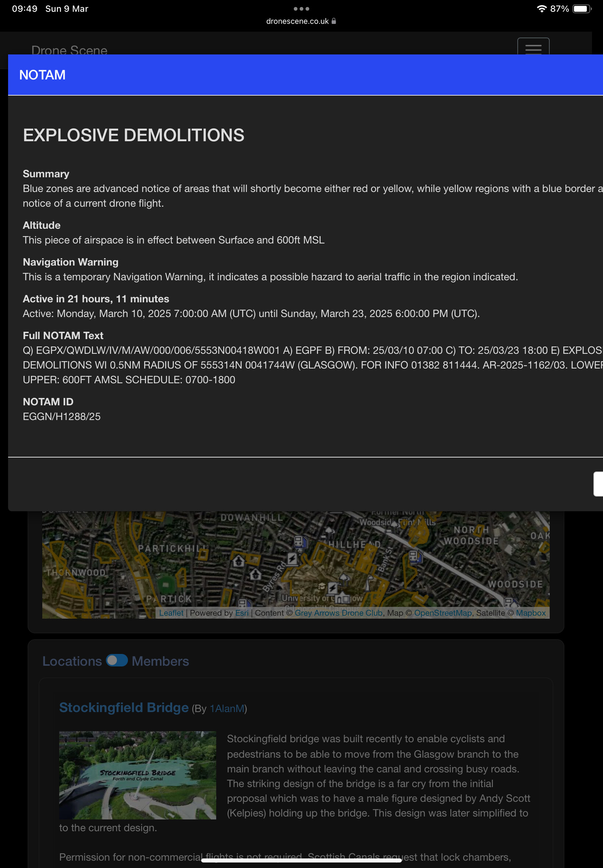603x868 pixels.
Task: Tap the house marker nearest the Partickhill label
Action: pos(238,561)
